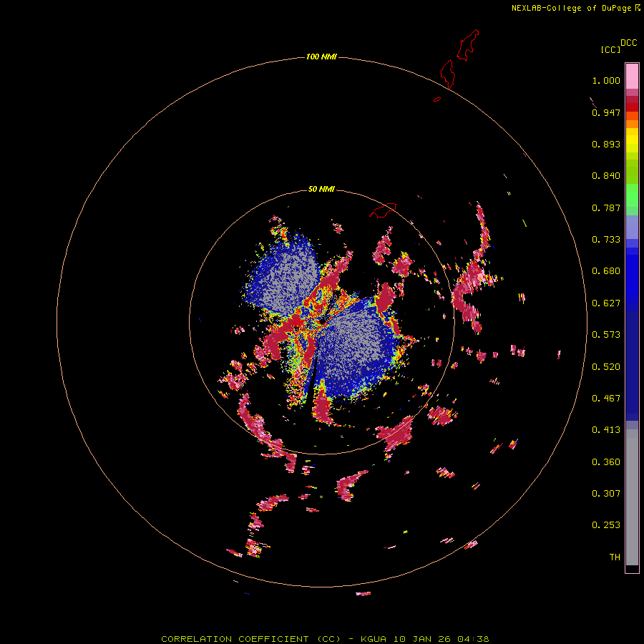Click the DCC label above the color bar
The height and width of the screenshot is (644, 644).
pos(629,43)
